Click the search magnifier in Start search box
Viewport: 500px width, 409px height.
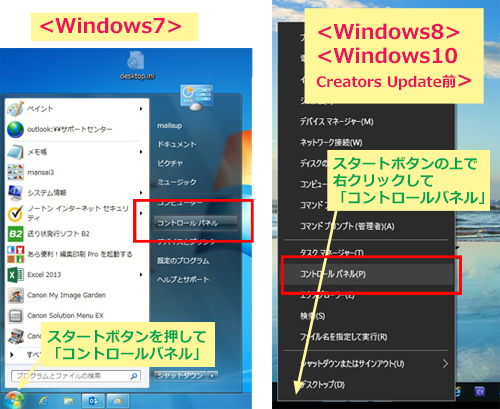[x=134, y=376]
